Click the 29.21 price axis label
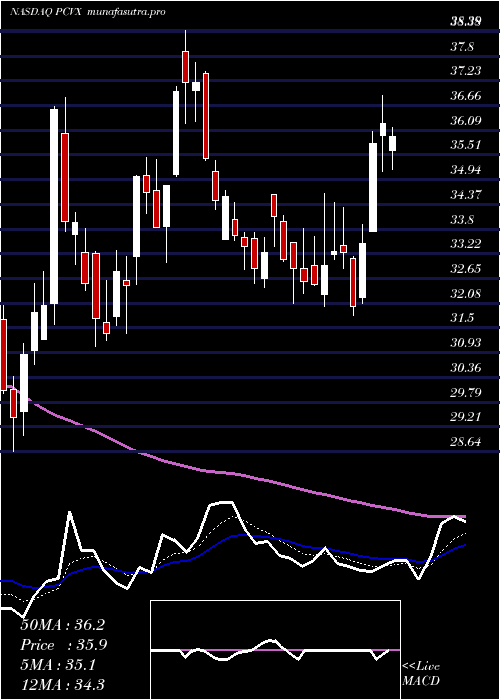The image size is (500, 700). pyautogui.click(x=465, y=417)
